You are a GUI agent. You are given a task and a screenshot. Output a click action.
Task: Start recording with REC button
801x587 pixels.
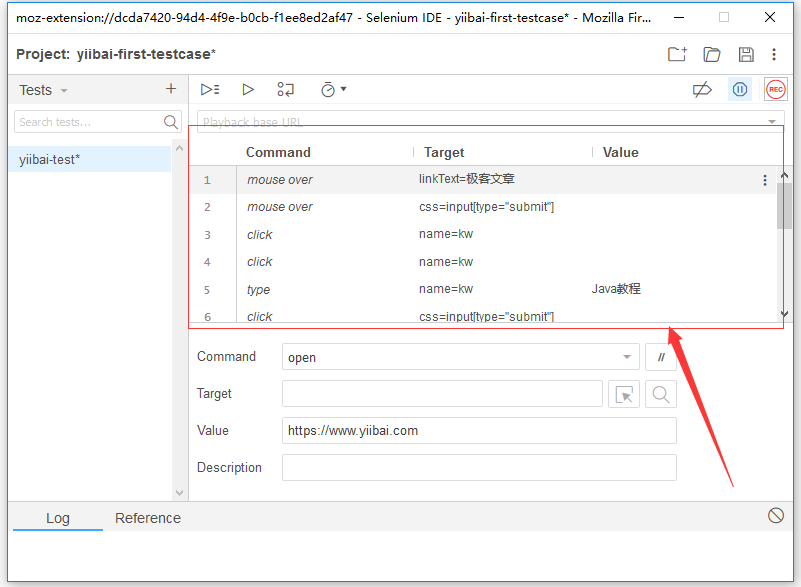(775, 90)
